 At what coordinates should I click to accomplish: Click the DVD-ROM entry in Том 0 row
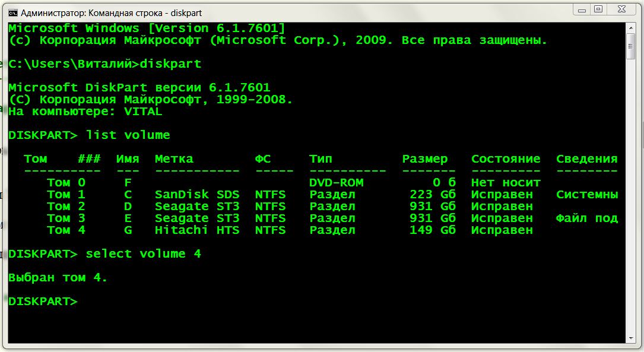(x=336, y=183)
